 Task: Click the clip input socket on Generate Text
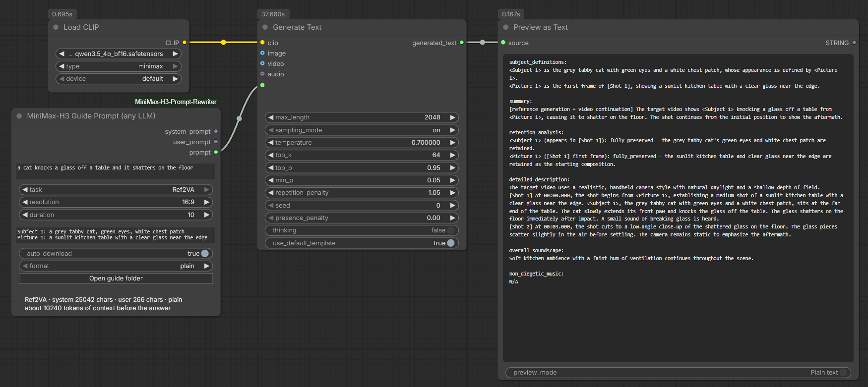(262, 43)
